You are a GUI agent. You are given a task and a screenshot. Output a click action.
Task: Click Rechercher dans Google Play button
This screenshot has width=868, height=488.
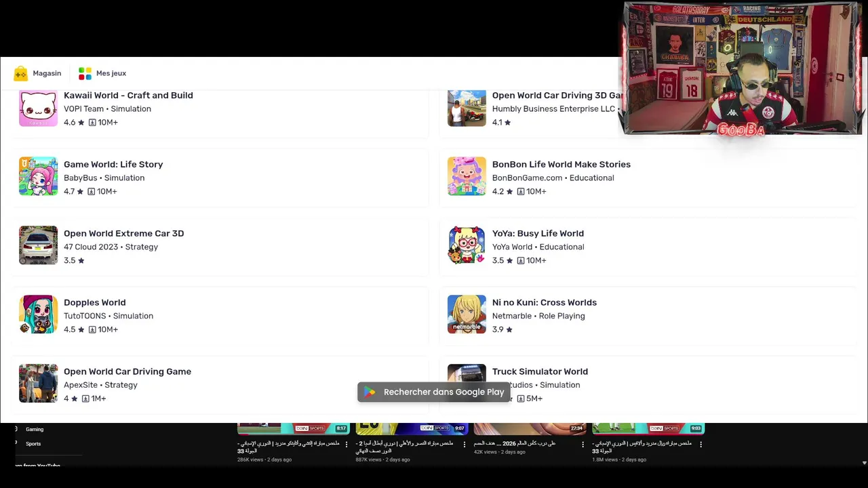[x=434, y=392]
